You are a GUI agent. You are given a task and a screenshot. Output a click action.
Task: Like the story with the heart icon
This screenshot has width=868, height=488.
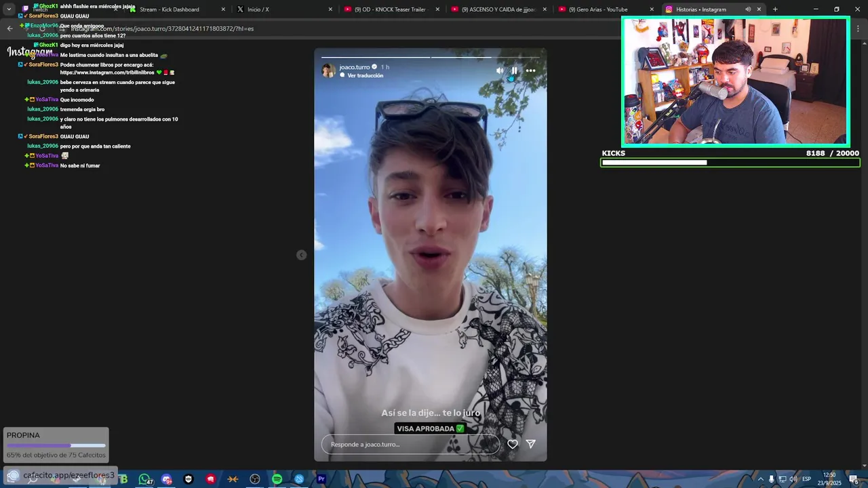[x=513, y=444]
